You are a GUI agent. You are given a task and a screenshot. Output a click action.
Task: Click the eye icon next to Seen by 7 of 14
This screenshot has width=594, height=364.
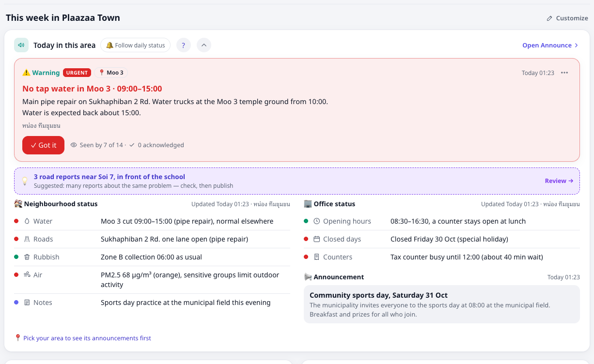pos(74,145)
